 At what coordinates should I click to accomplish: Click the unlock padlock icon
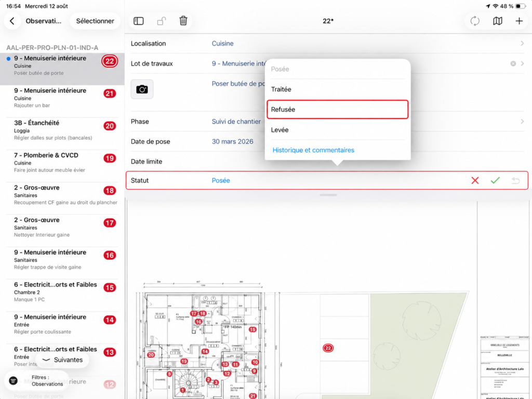point(161,21)
